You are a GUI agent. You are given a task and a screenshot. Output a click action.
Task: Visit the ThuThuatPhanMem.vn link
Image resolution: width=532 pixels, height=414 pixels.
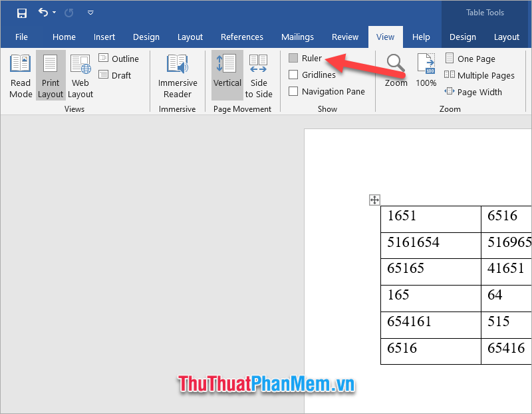point(265,384)
